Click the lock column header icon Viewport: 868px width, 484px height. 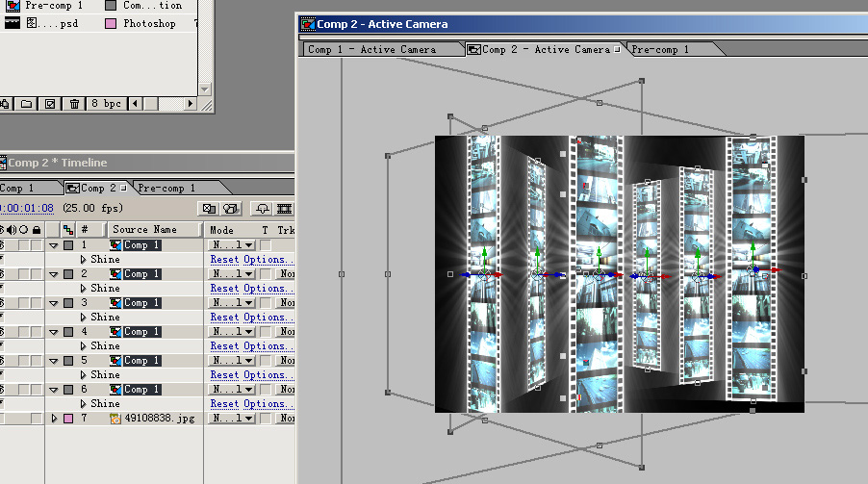point(37,229)
